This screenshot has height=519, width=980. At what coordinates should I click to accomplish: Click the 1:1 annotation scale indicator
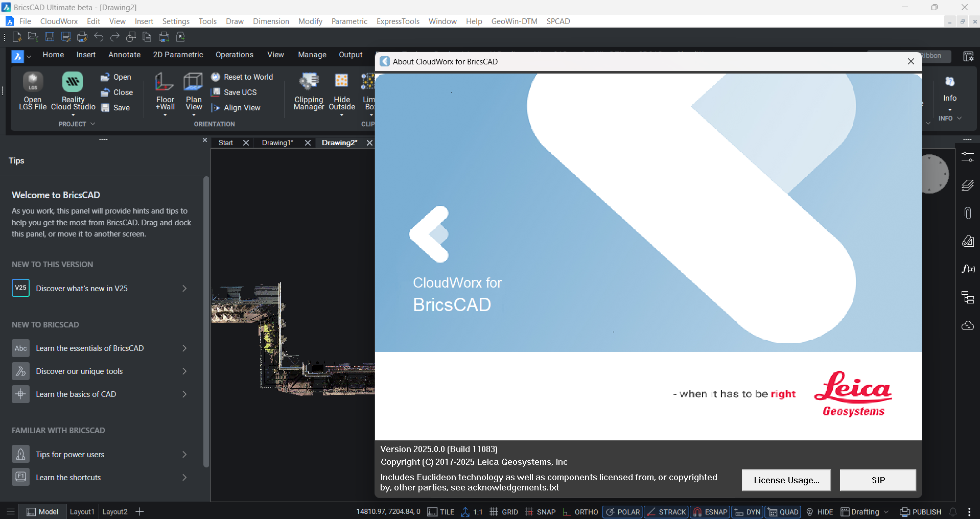[x=472, y=512]
